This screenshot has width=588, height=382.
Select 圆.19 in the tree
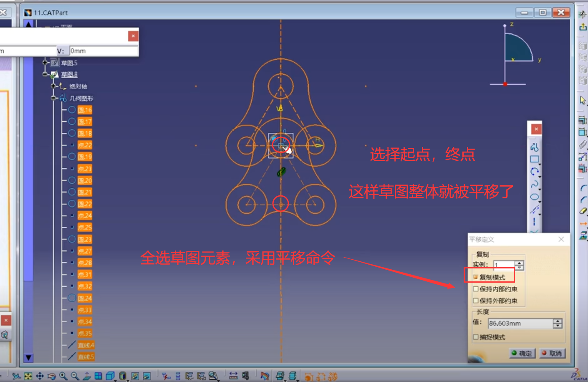pyautogui.click(x=85, y=157)
